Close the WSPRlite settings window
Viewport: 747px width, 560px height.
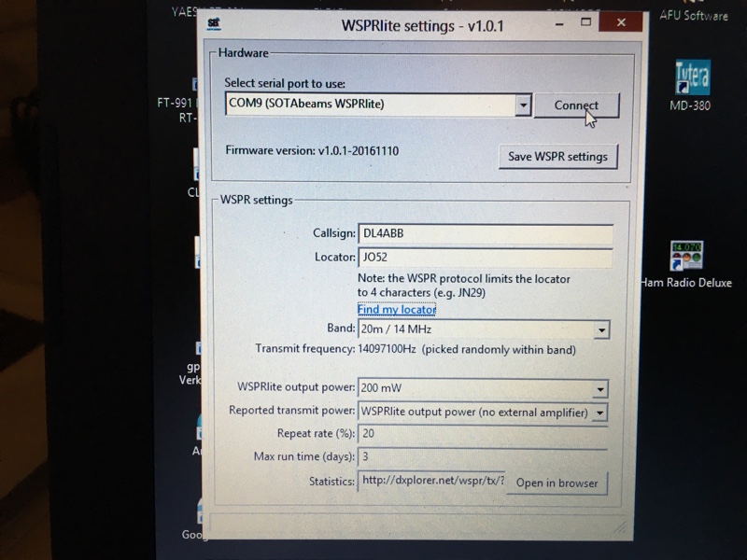coord(621,21)
